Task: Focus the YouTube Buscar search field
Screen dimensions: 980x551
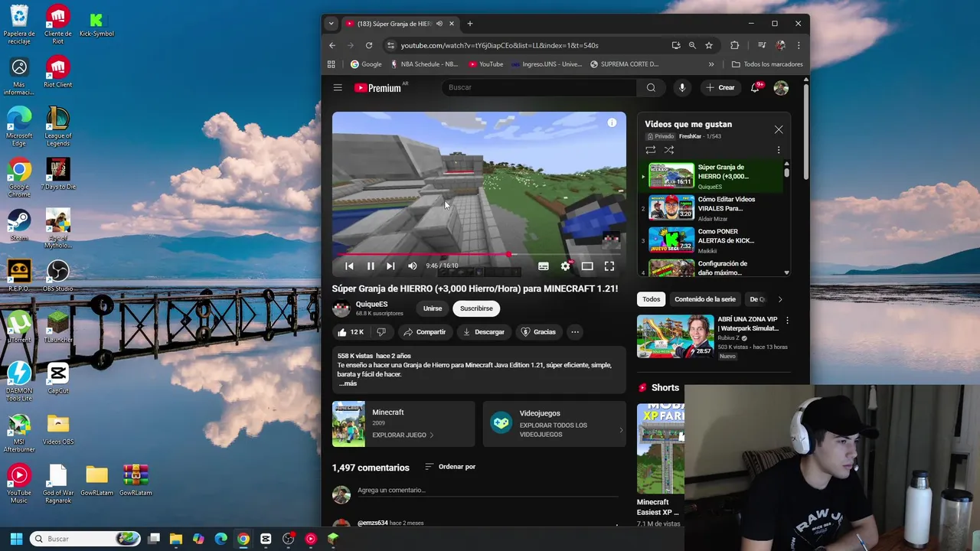Action: (x=539, y=87)
